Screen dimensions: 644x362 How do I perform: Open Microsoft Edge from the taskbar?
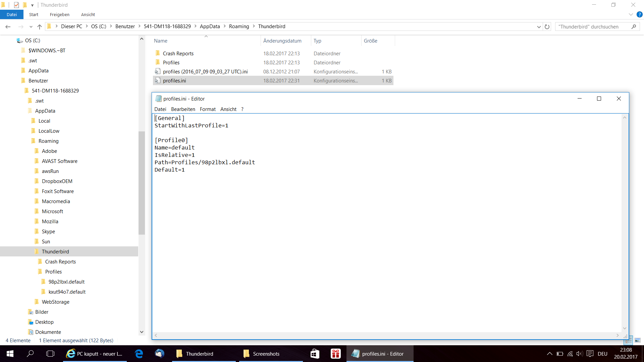pyautogui.click(x=139, y=354)
